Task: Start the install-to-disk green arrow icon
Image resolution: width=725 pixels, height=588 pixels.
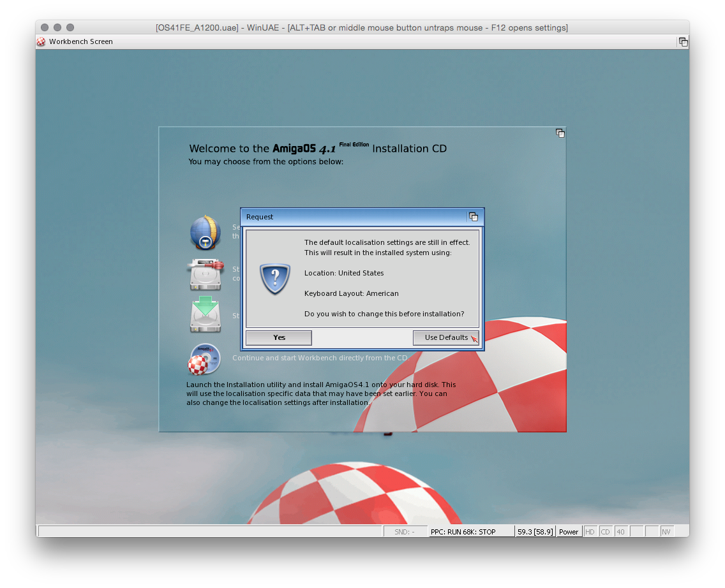Action: pos(206,314)
